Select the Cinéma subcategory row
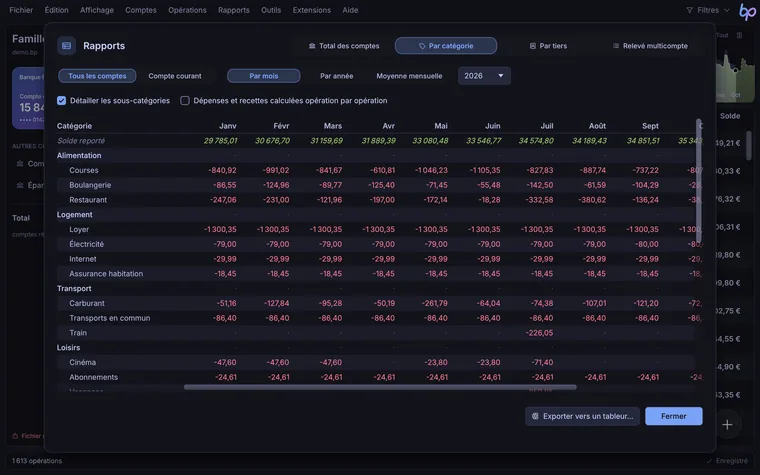Image resolution: width=760 pixels, height=475 pixels. (376, 363)
